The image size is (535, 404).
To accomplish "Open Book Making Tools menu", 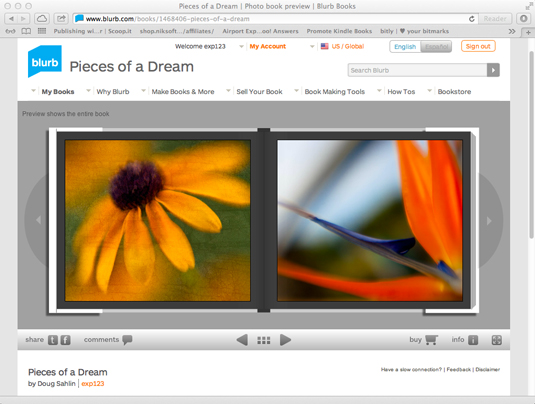I will tap(335, 91).
